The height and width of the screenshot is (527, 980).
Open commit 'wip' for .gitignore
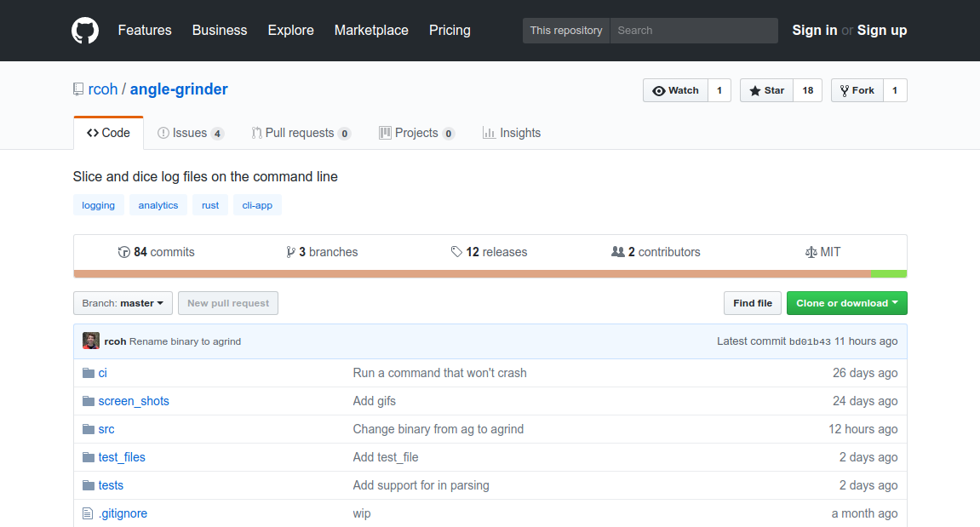(x=362, y=514)
